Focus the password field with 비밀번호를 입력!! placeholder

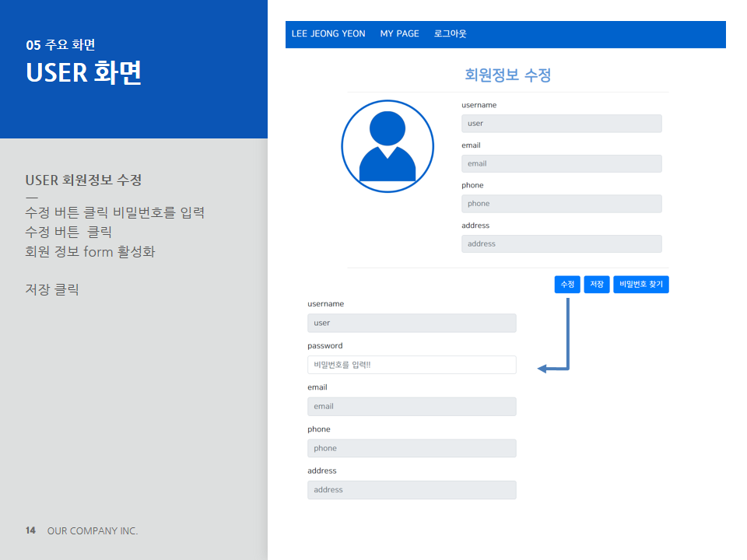412,365
